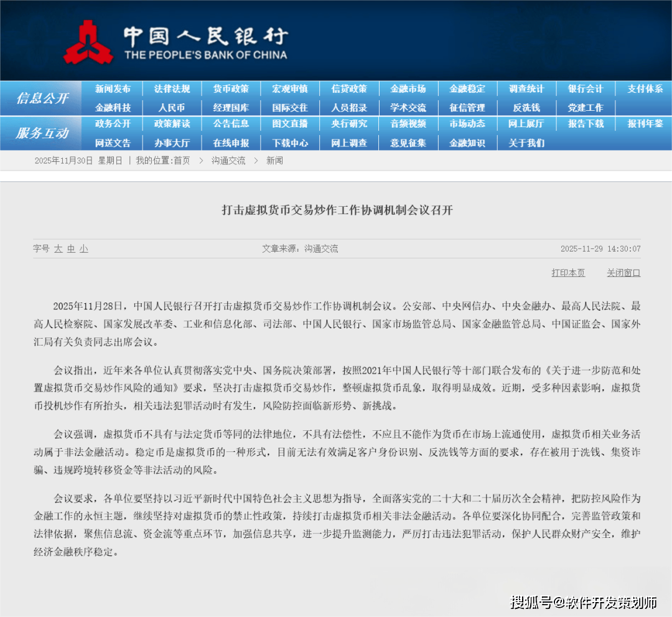Select 反洗钱 in navigation bar
This screenshot has height=617, width=672.
click(x=526, y=108)
